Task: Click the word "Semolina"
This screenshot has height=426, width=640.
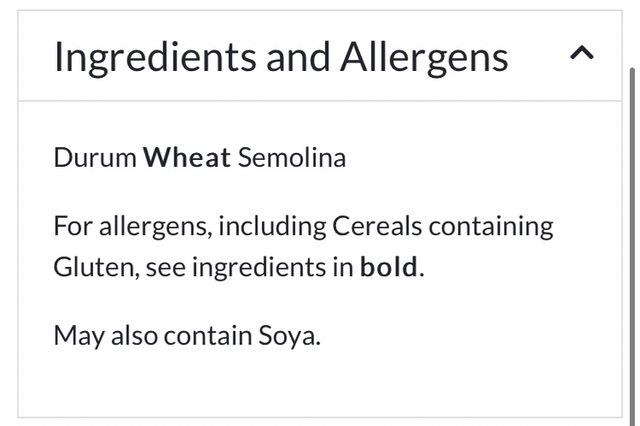Action: pyautogui.click(x=292, y=158)
